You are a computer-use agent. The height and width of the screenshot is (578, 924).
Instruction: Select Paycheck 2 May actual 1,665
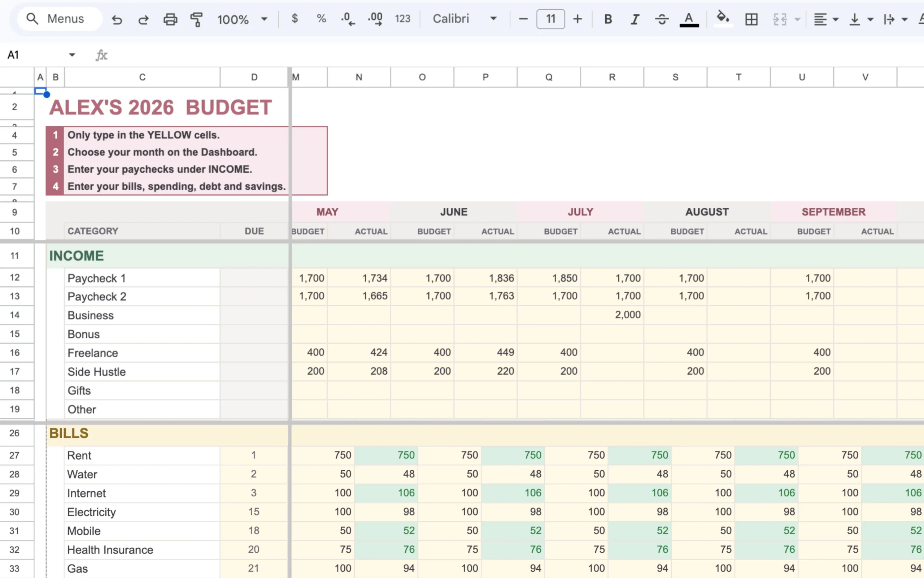coord(359,296)
